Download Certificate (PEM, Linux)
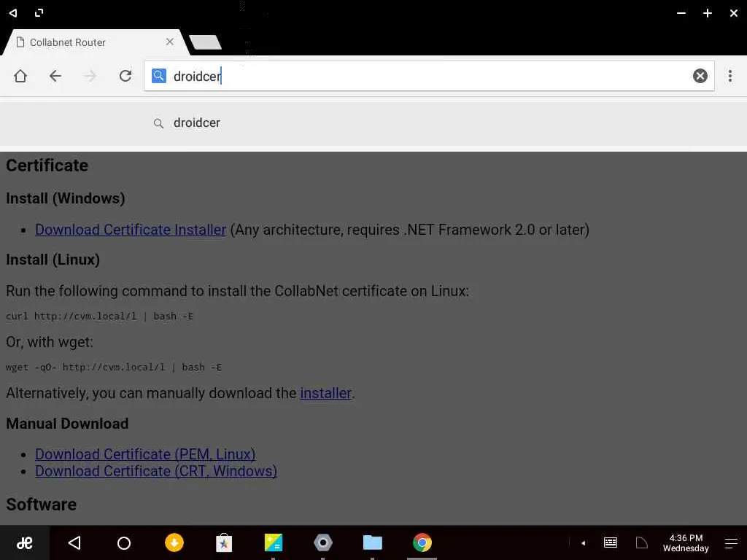The height and width of the screenshot is (560, 747). pos(145,454)
